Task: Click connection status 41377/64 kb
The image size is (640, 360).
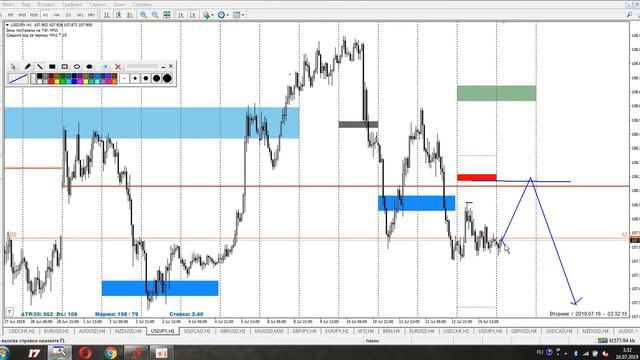Action: [x=617, y=340]
